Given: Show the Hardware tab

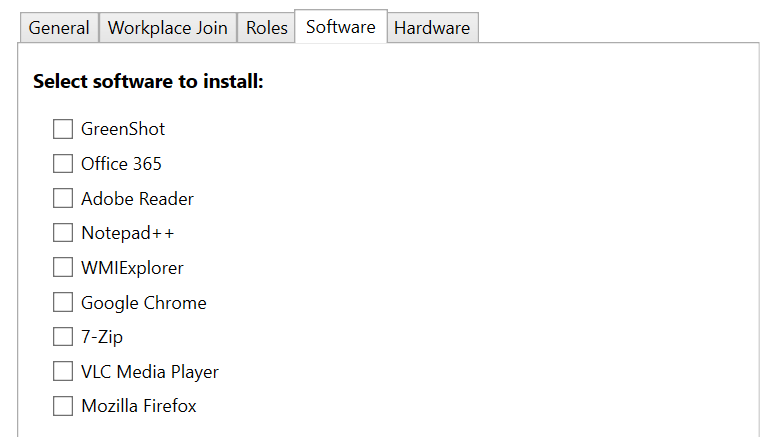Looking at the screenshot, I should [x=432, y=28].
